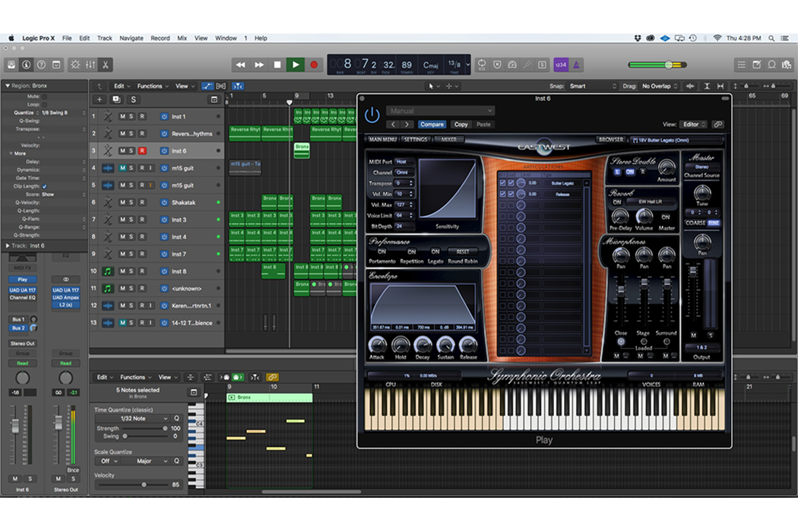Image resolution: width=798 pixels, height=532 pixels.
Task: Toggle the piano roll yellow Link button
Action: point(272,377)
